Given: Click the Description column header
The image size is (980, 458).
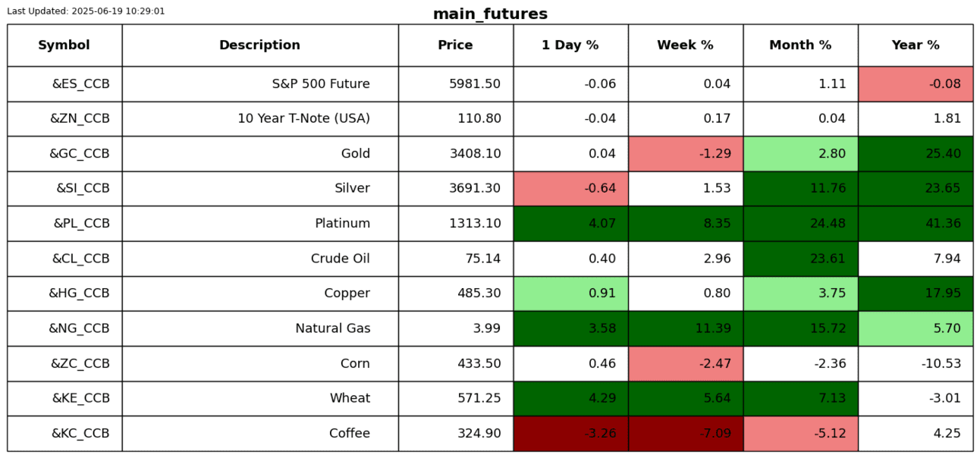Looking at the screenshot, I should (x=260, y=45).
